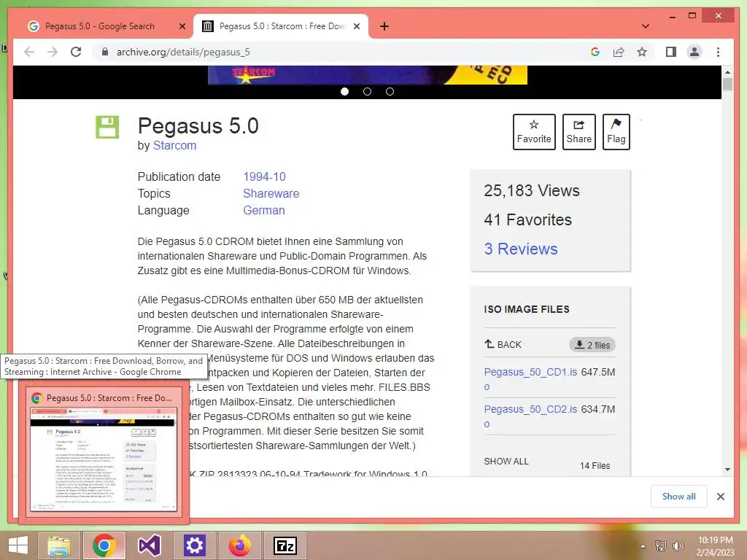Click the page scrollbar down arrow

(727, 470)
